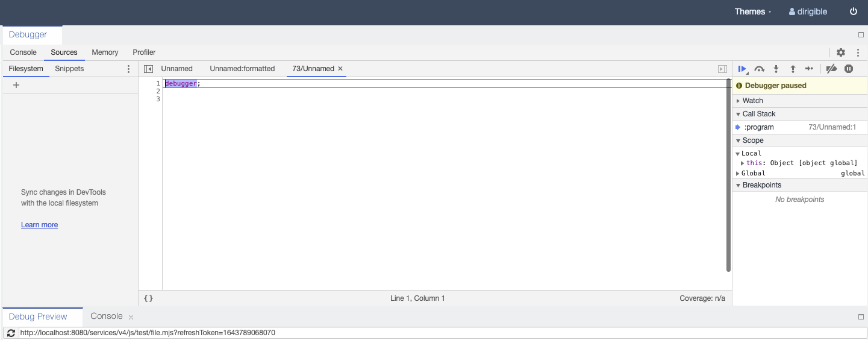Click the debugger keyword in code

coord(181,83)
